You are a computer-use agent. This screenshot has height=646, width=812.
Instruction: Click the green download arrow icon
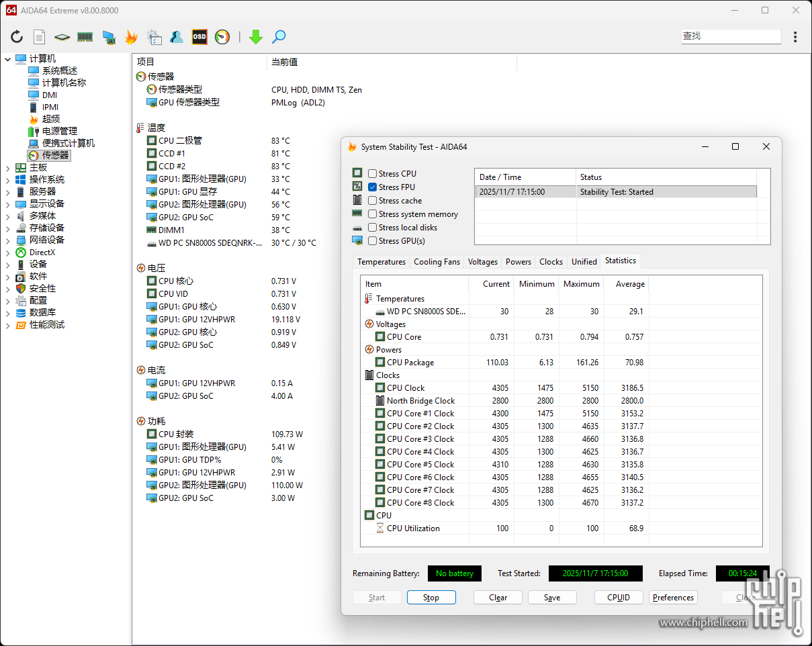point(255,37)
